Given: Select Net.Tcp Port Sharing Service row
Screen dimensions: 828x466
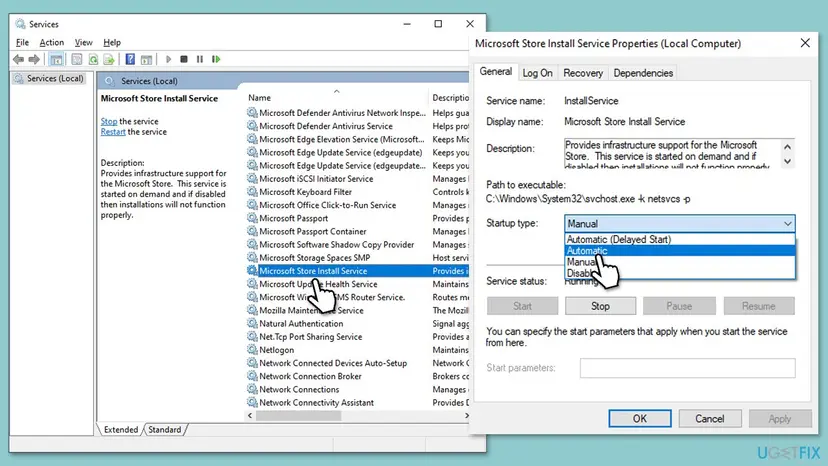Looking at the screenshot, I should (357, 337).
